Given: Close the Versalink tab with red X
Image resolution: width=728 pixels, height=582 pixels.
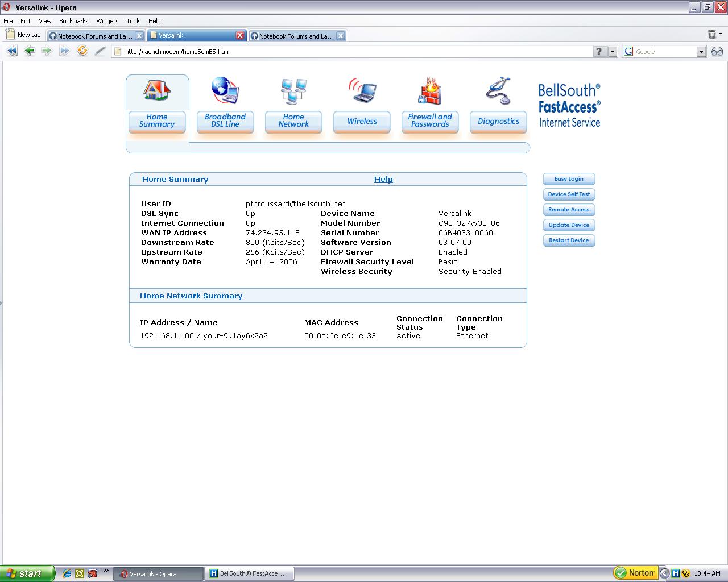Looking at the screenshot, I should [240, 35].
